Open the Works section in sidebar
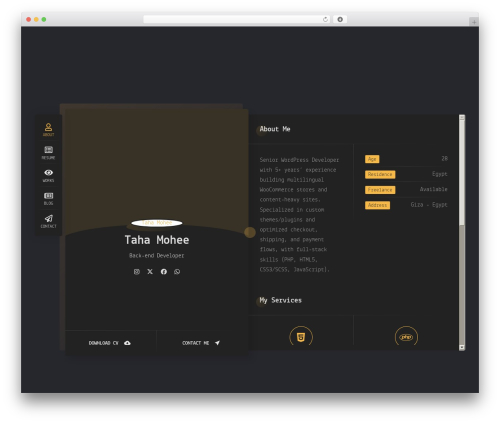The image size is (500, 423). [48, 176]
